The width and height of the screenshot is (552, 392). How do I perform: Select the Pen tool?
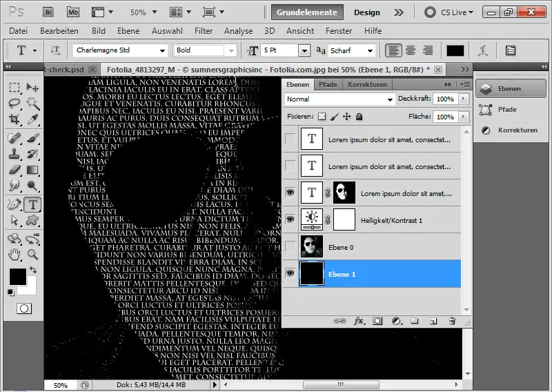coord(14,204)
